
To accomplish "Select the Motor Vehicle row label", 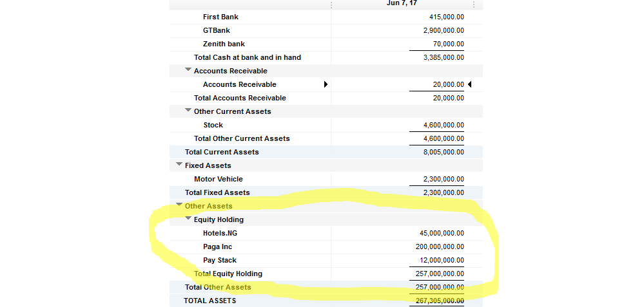I will click(x=219, y=179).
